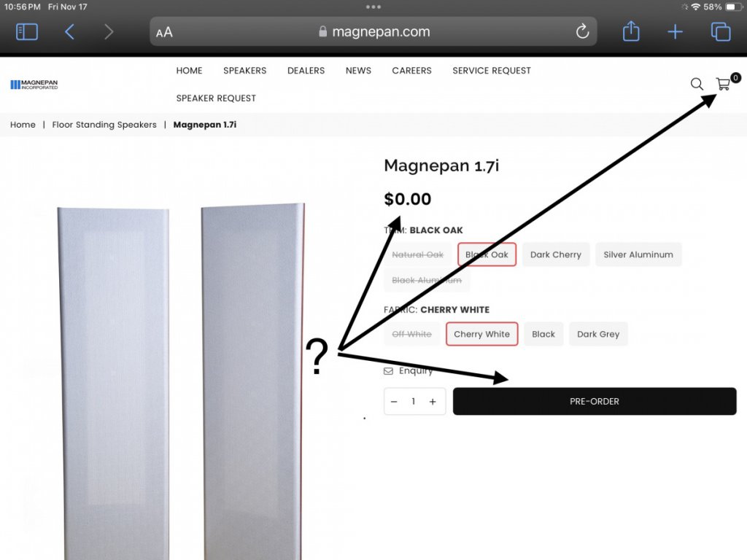Reload the magnepan.com page
This screenshot has width=747, height=560.
tap(582, 32)
